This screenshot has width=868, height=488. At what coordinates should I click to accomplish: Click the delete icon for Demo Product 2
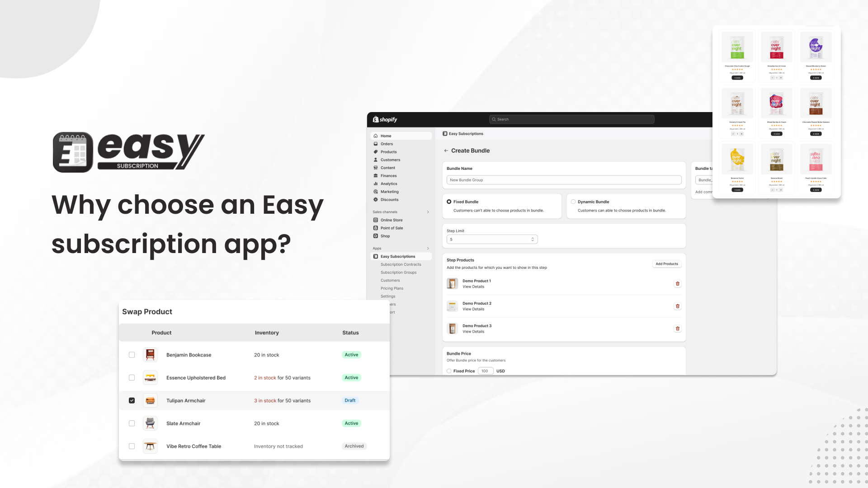point(677,305)
